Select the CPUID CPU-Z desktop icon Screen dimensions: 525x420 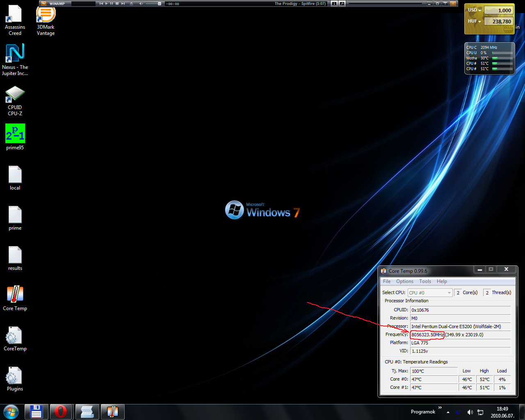pos(15,101)
